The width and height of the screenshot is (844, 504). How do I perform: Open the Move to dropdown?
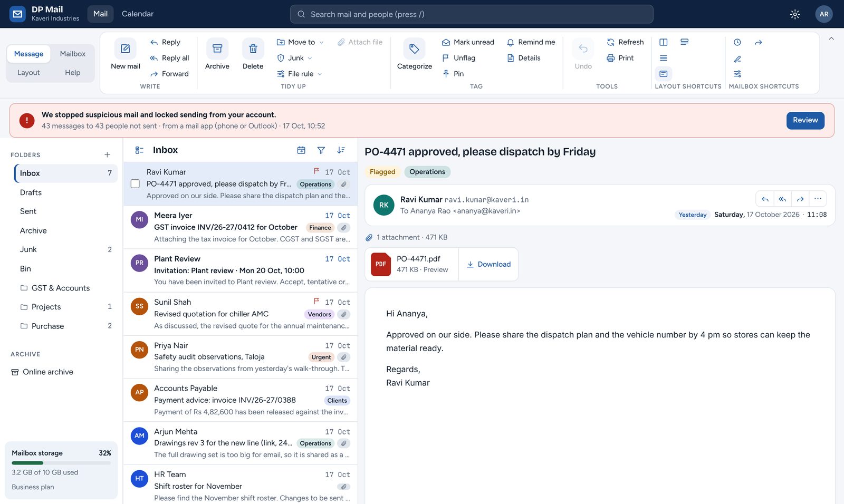[x=300, y=42]
